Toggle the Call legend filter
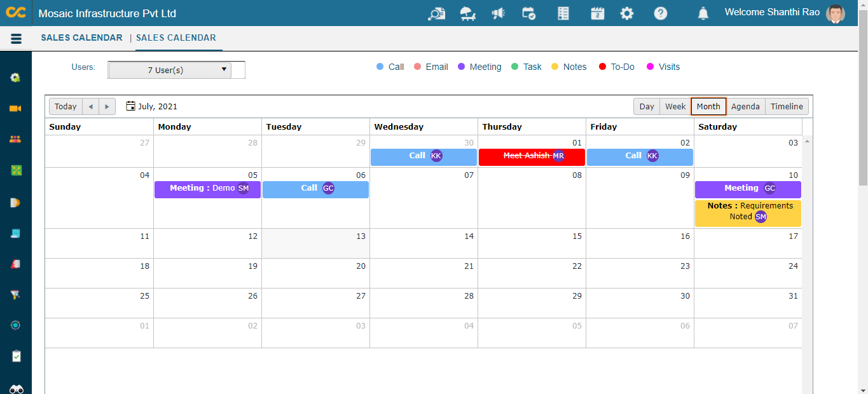 390,67
